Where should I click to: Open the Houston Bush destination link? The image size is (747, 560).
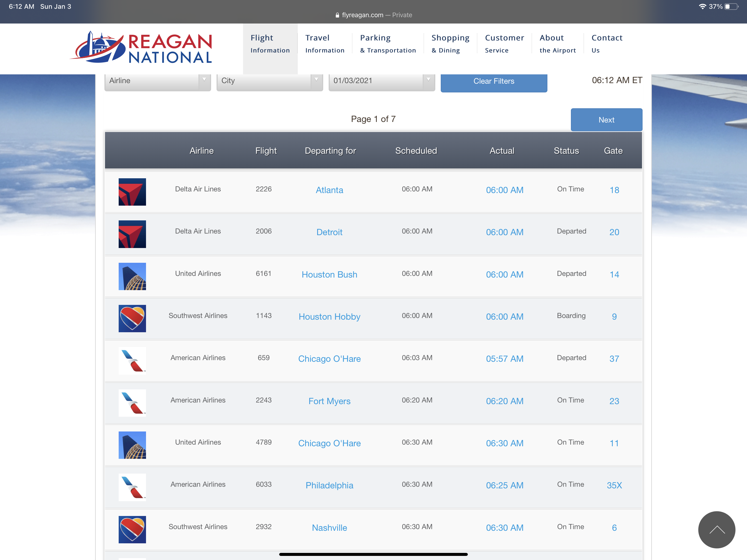329,275
